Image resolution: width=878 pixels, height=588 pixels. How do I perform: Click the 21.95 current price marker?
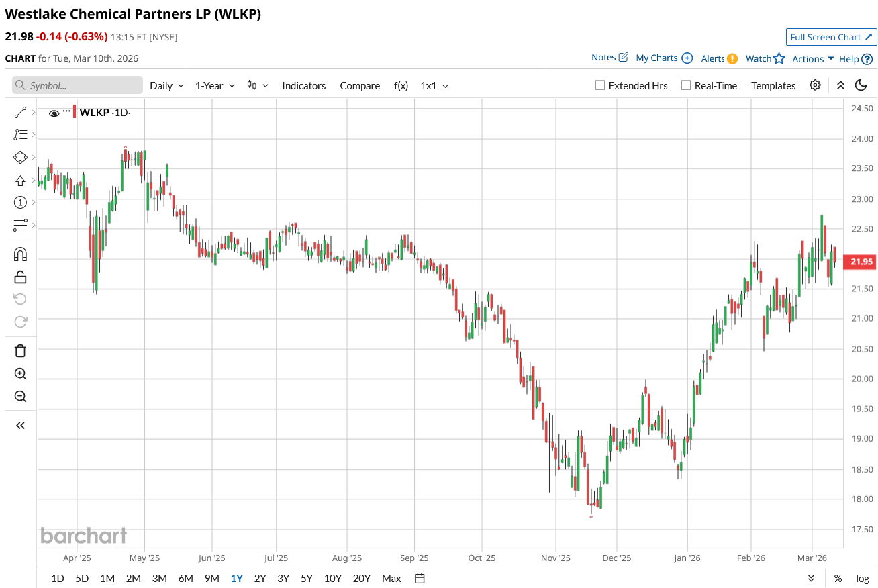(860, 262)
